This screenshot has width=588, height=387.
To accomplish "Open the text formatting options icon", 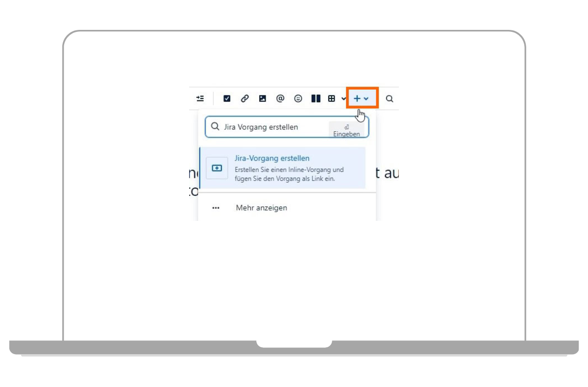I will point(199,98).
